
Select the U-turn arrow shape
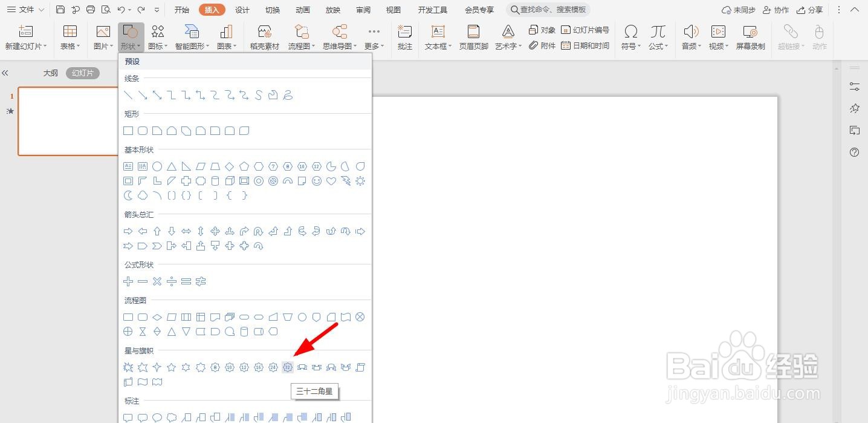[259, 231]
